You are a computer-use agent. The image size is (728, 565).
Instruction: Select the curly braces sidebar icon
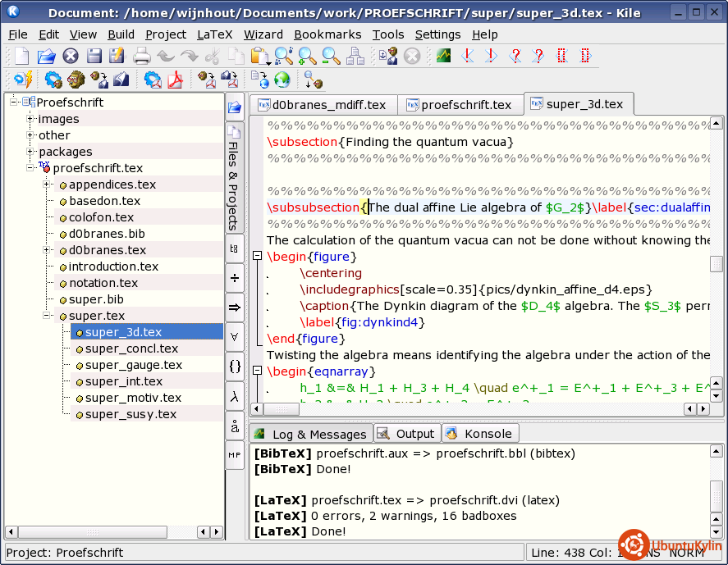tap(235, 367)
